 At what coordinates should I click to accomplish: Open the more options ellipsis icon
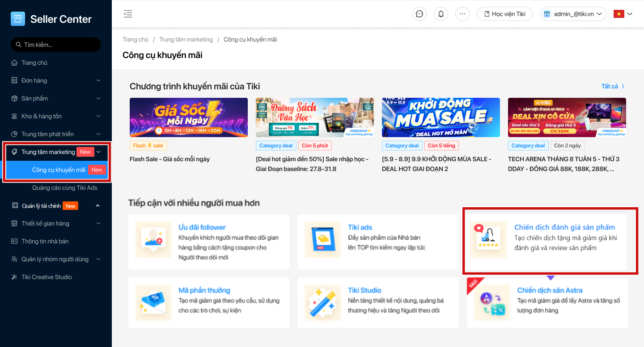coord(462,14)
